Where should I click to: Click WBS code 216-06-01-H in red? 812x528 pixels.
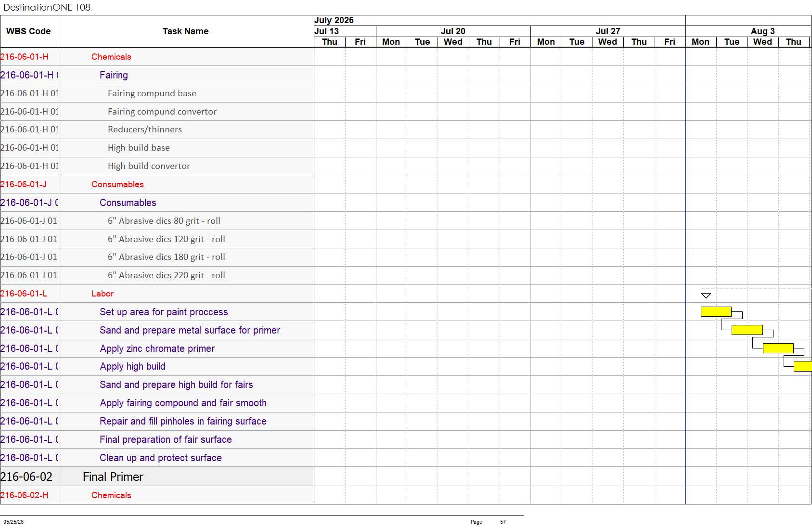coord(25,57)
